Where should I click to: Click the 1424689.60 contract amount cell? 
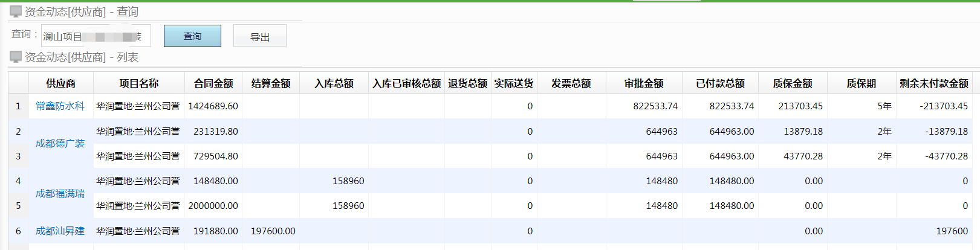(213, 106)
